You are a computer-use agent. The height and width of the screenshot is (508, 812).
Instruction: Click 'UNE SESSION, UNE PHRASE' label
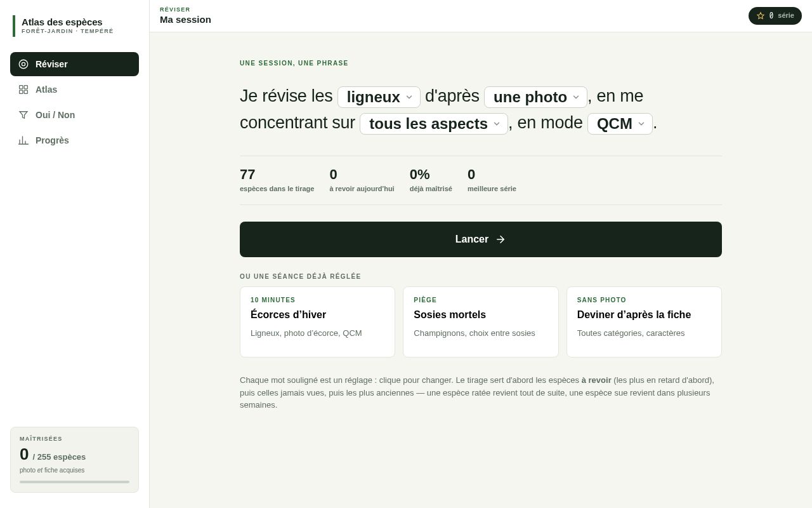pyautogui.click(x=294, y=63)
